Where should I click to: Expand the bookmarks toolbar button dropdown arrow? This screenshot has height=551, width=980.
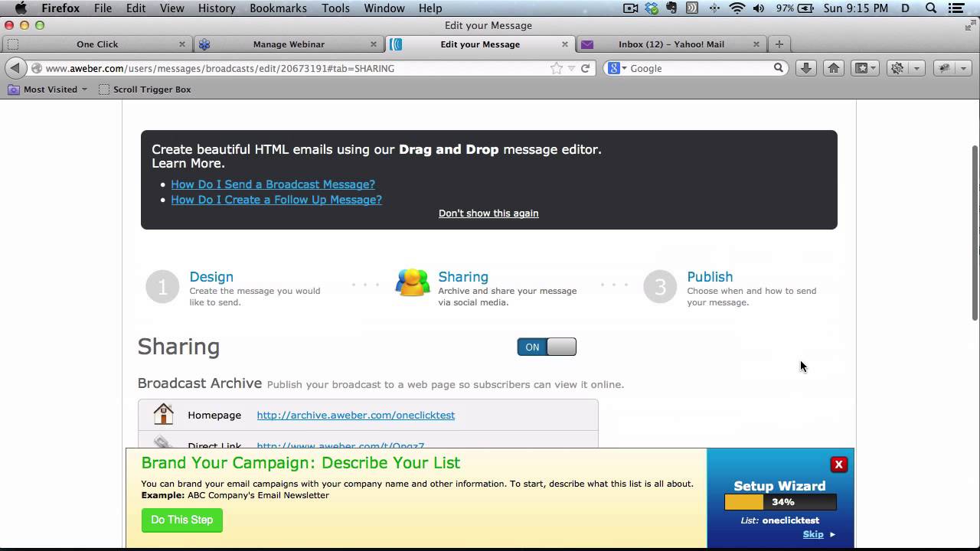tap(874, 68)
